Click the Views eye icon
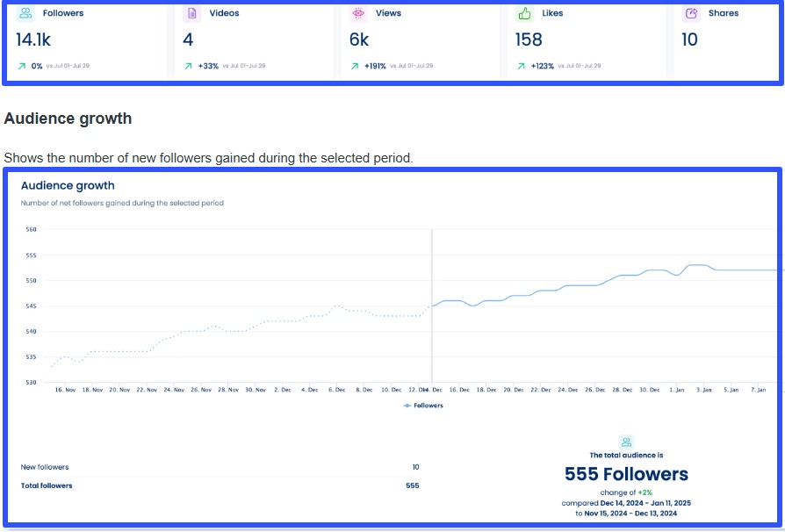The height and width of the screenshot is (532, 785). (x=356, y=12)
